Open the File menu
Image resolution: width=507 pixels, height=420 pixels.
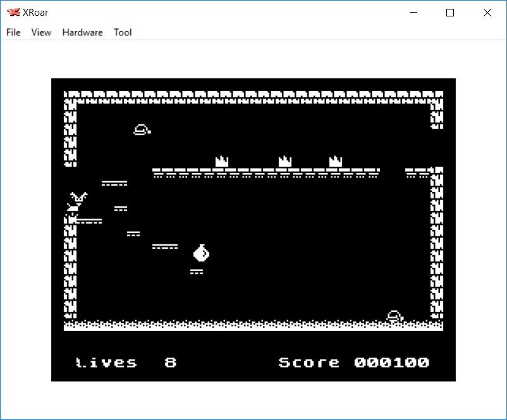(13, 32)
